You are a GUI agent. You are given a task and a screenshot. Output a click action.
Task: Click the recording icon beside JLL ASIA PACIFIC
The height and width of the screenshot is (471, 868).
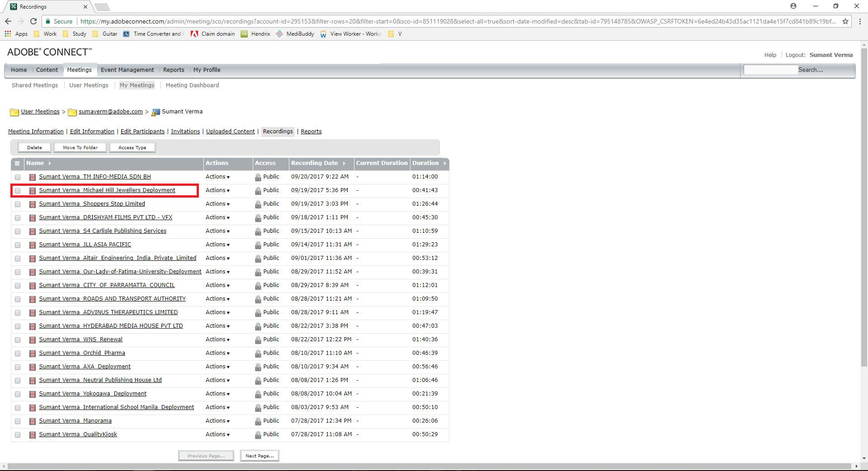pyautogui.click(x=33, y=245)
